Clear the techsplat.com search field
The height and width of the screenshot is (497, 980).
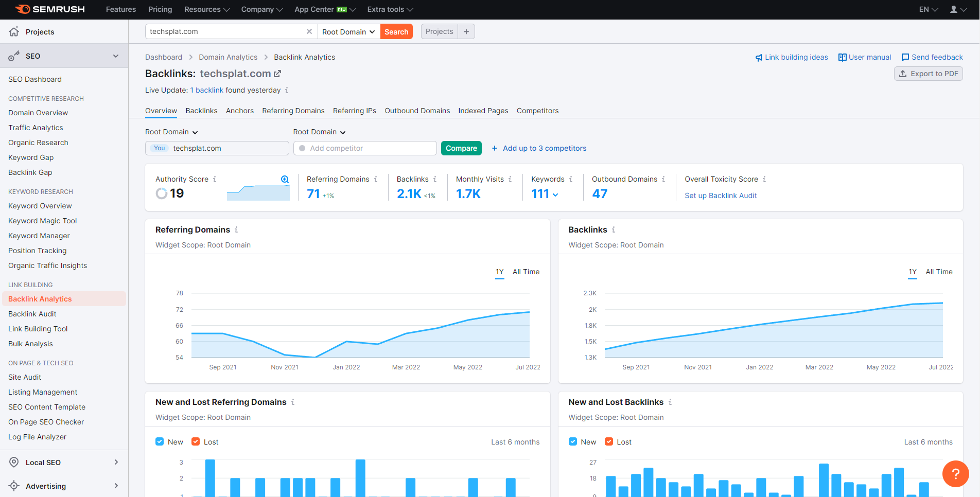(x=309, y=31)
